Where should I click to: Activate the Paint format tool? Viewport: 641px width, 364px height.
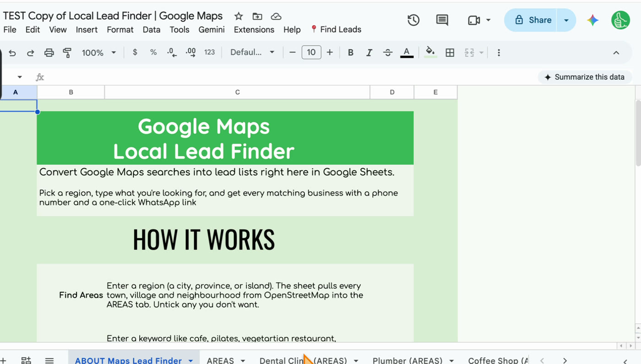pyautogui.click(x=67, y=53)
